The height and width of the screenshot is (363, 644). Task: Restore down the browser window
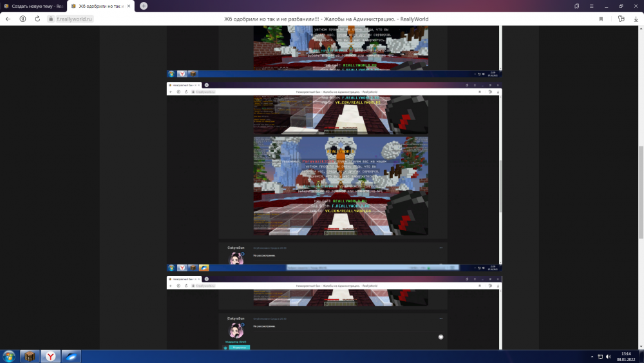[x=621, y=6]
